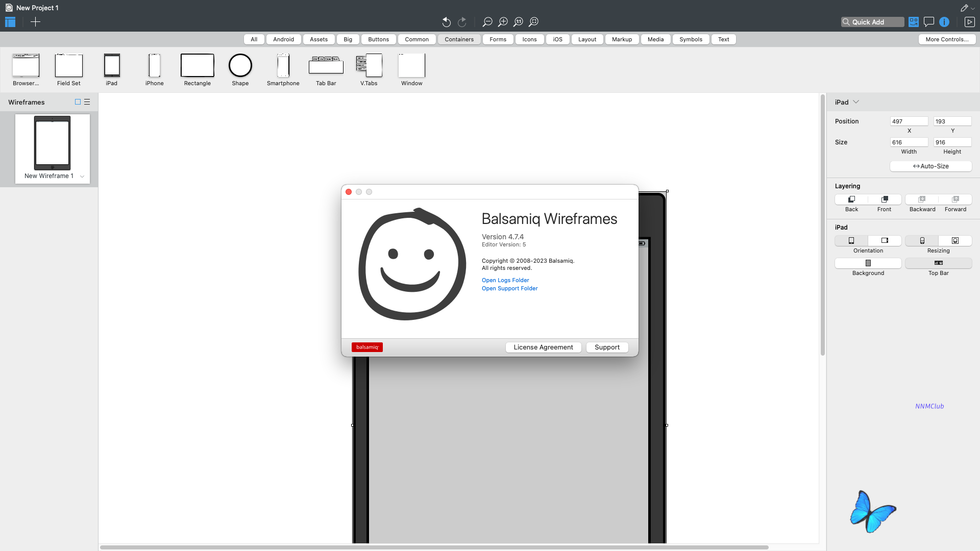The height and width of the screenshot is (551, 980).
Task: Choose the first Resizing option
Action: point(922,241)
